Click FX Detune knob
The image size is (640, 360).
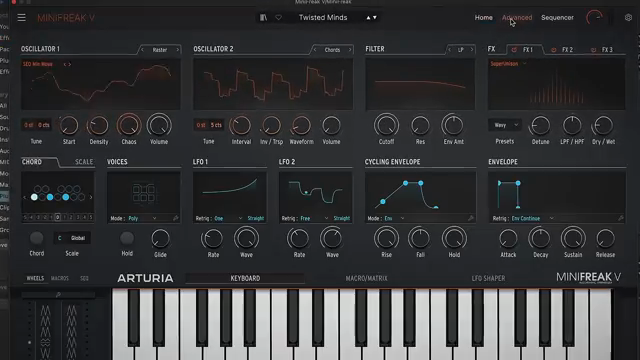coord(540,125)
